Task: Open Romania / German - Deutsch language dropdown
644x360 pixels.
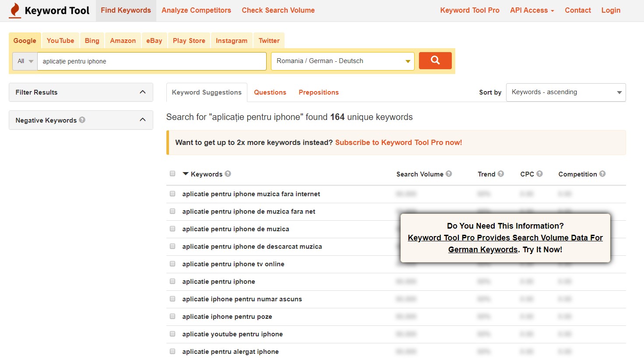Action: 343,61
